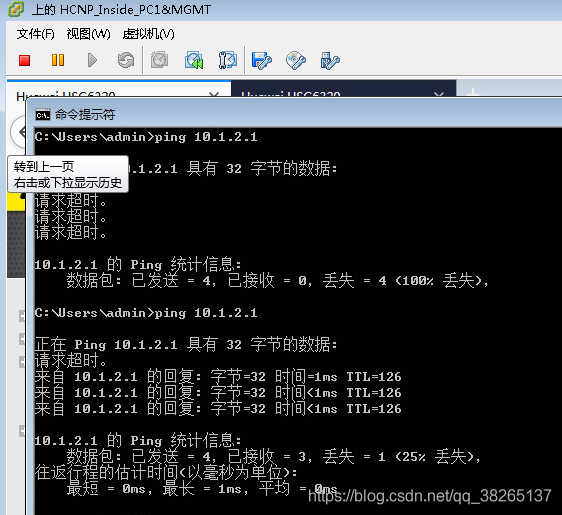Expand the topmost tree node in left panel
The width and height of the screenshot is (562, 515).
point(22,316)
